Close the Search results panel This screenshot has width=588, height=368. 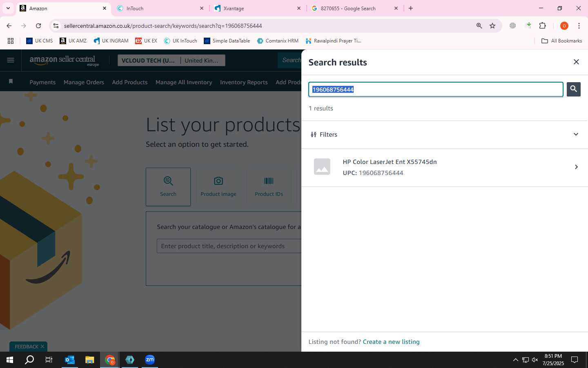click(x=576, y=62)
